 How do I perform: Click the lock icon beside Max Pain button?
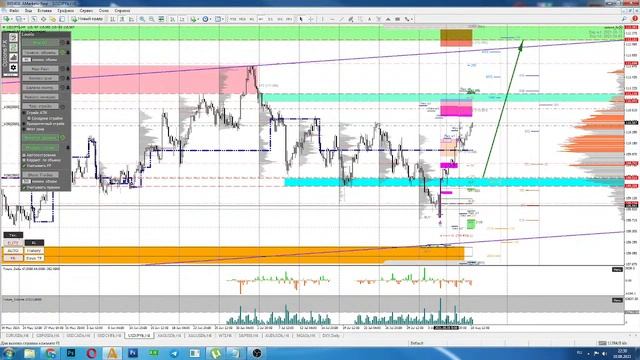[68, 69]
